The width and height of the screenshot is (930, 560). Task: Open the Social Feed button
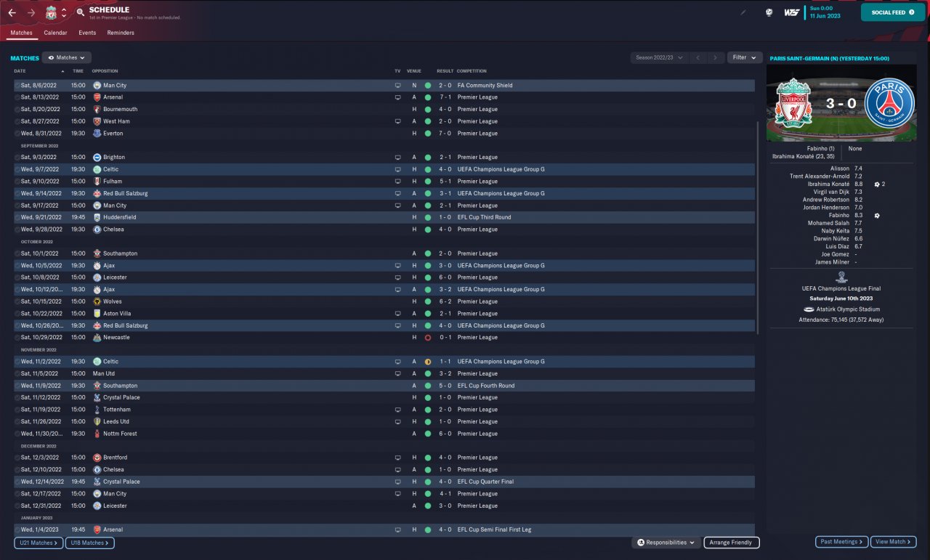893,12
